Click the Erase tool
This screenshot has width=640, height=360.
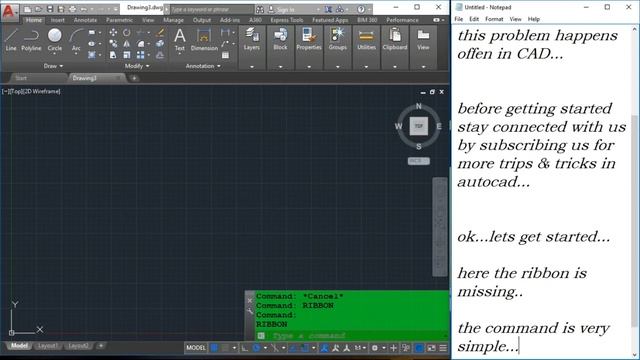point(160,32)
